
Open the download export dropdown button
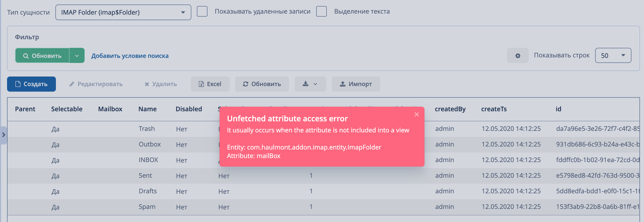(x=310, y=84)
